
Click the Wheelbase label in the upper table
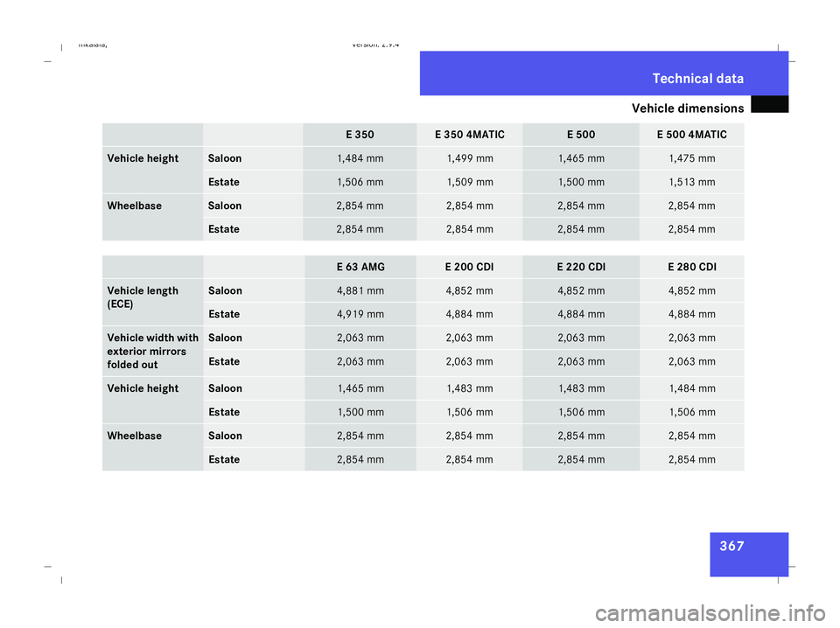click(x=134, y=206)
